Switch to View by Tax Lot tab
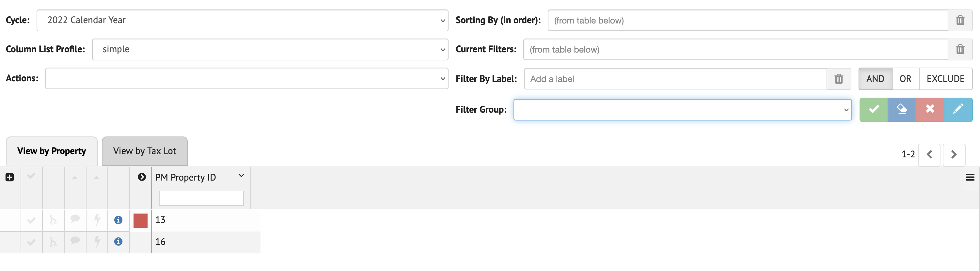 point(145,151)
